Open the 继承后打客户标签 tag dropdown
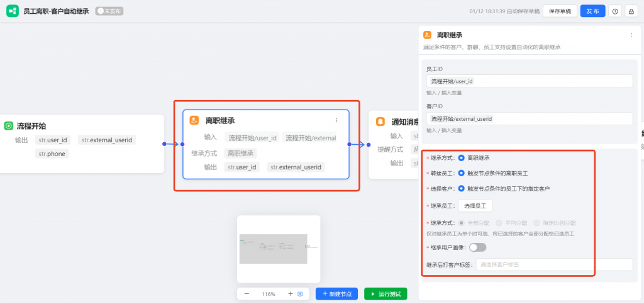The height and width of the screenshot is (304, 644). coord(554,264)
